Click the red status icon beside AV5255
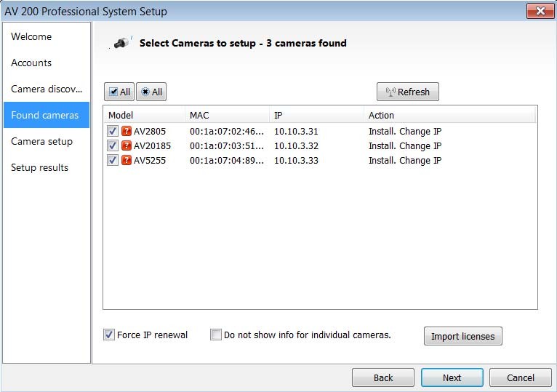This screenshot has width=557, height=392. [x=127, y=161]
